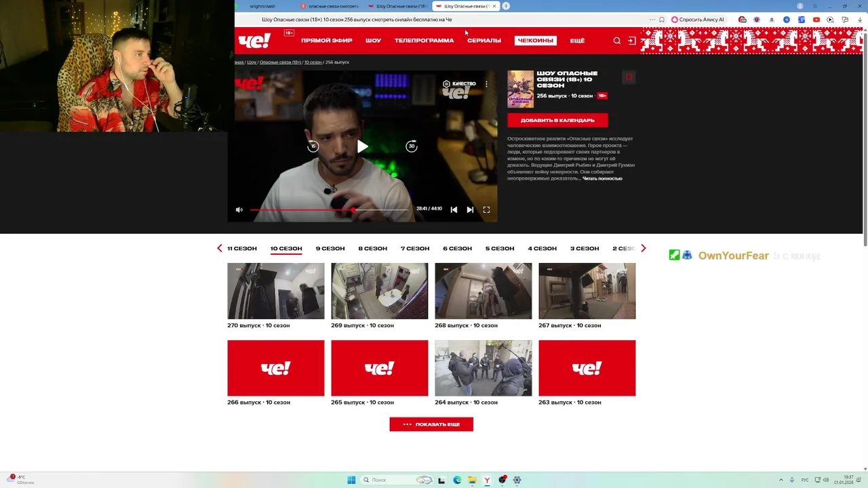Image resolution: width=868 pixels, height=488 pixels.
Task: Open the Windows Start menu
Action: (x=351, y=480)
